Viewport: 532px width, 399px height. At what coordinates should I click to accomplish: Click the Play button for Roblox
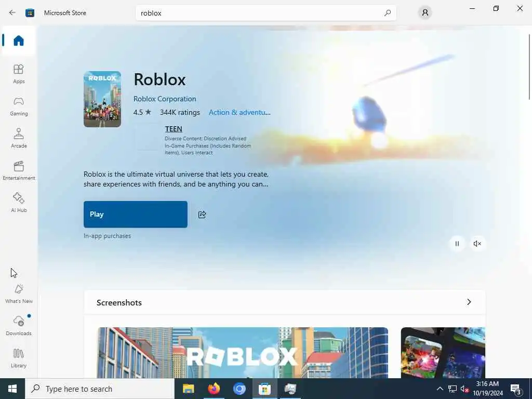tap(136, 215)
